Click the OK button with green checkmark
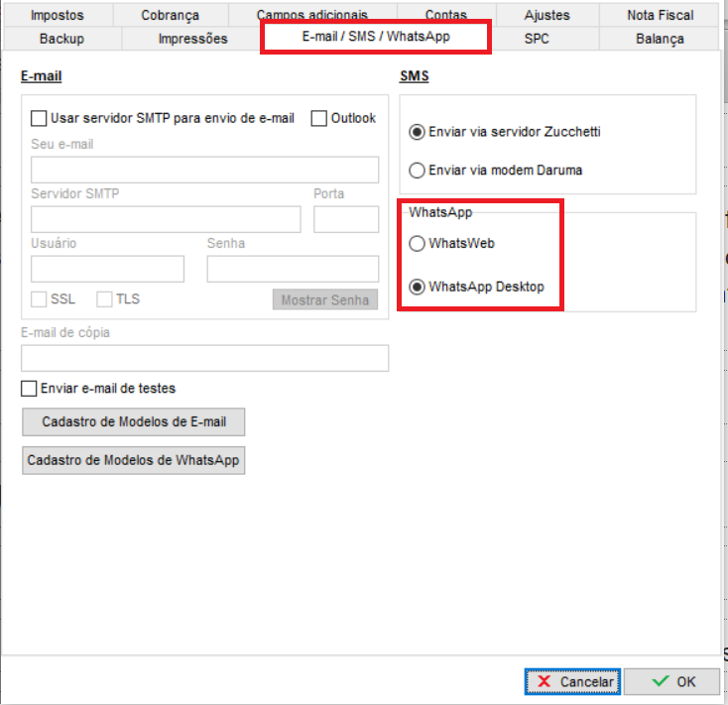 673,681
